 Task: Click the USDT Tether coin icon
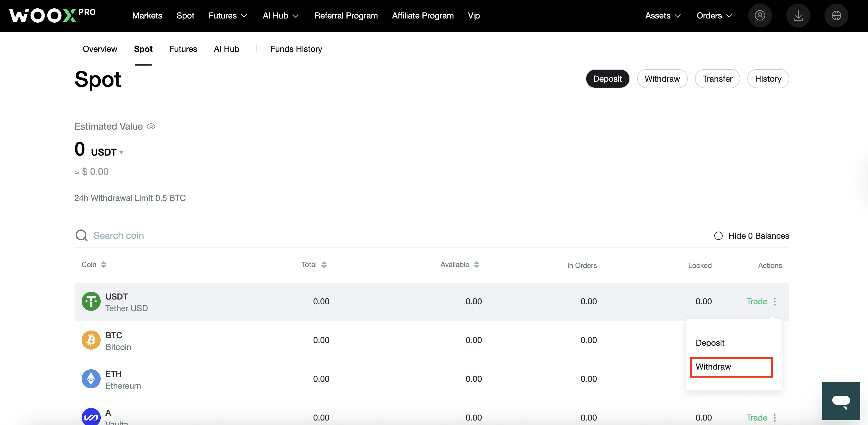click(91, 301)
